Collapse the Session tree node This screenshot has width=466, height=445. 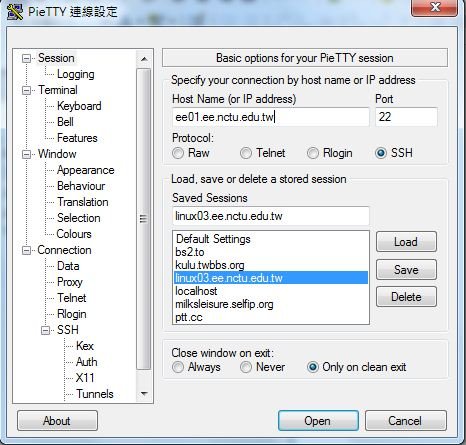[26, 59]
